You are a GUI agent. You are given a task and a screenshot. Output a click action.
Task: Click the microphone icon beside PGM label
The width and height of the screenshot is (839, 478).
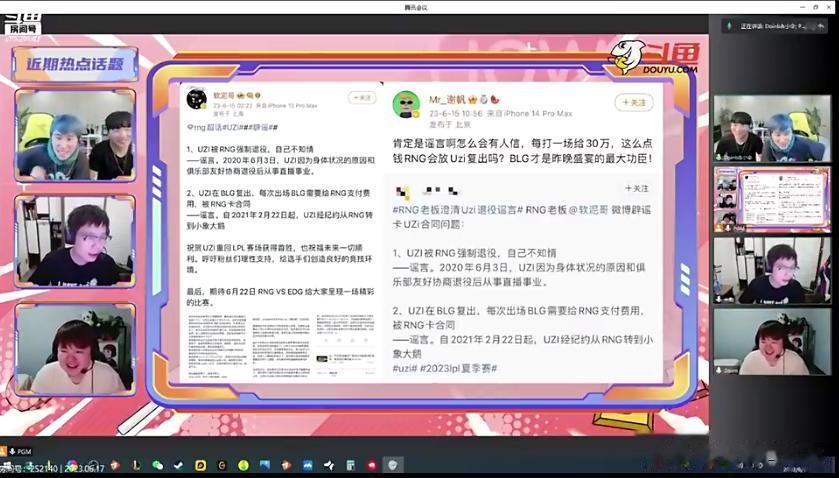[12, 452]
